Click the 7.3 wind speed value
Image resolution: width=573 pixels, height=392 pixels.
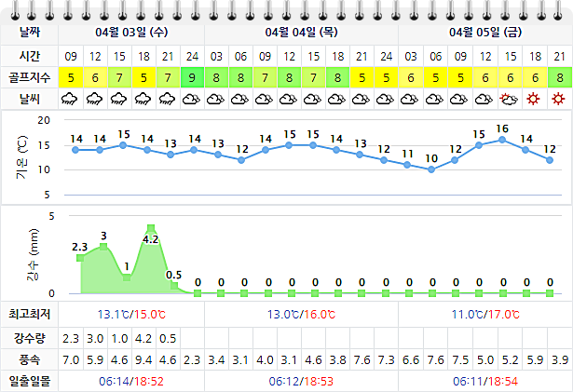(x=387, y=360)
